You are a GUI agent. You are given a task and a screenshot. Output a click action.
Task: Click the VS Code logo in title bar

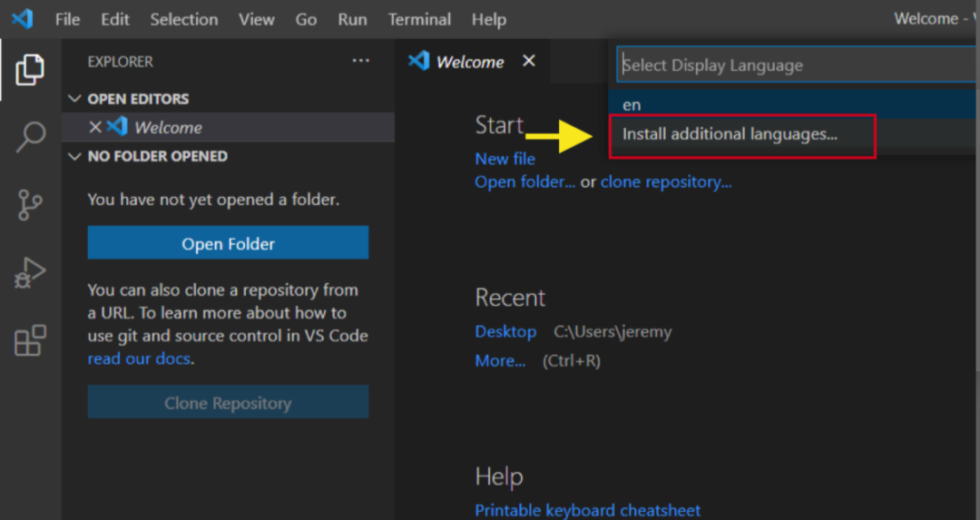pyautogui.click(x=23, y=19)
